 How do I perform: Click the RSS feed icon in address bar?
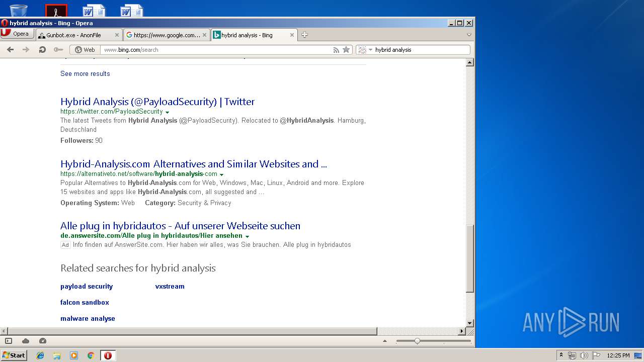tap(336, 50)
